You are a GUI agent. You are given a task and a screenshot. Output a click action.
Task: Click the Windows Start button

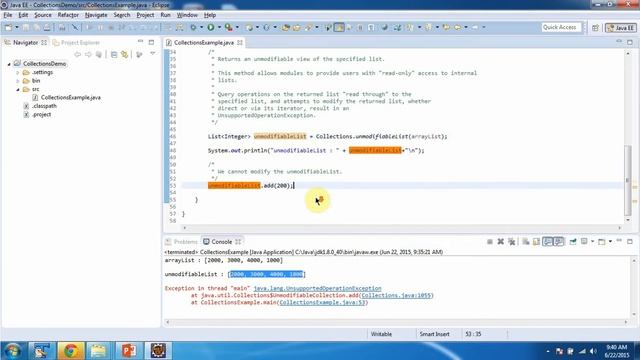13,351
